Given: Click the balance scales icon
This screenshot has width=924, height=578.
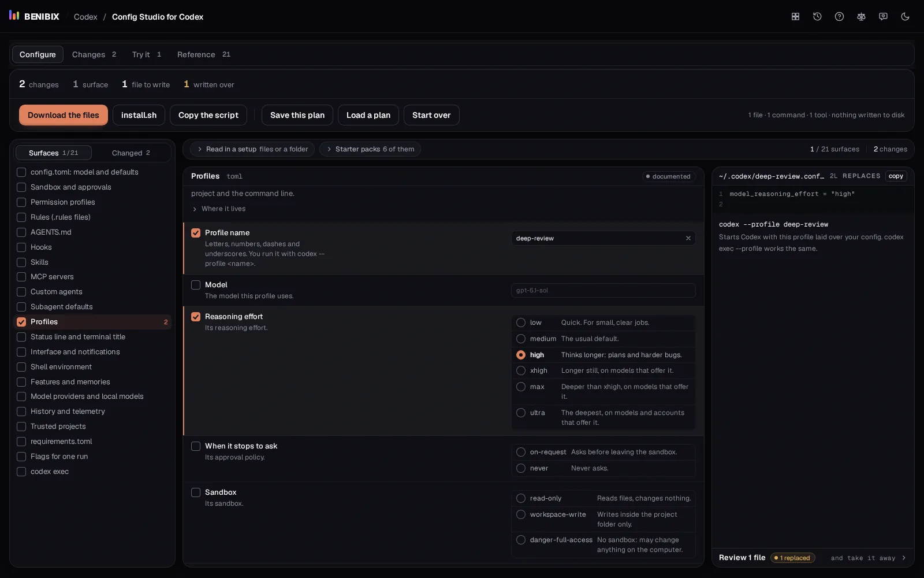Looking at the screenshot, I should (x=861, y=17).
